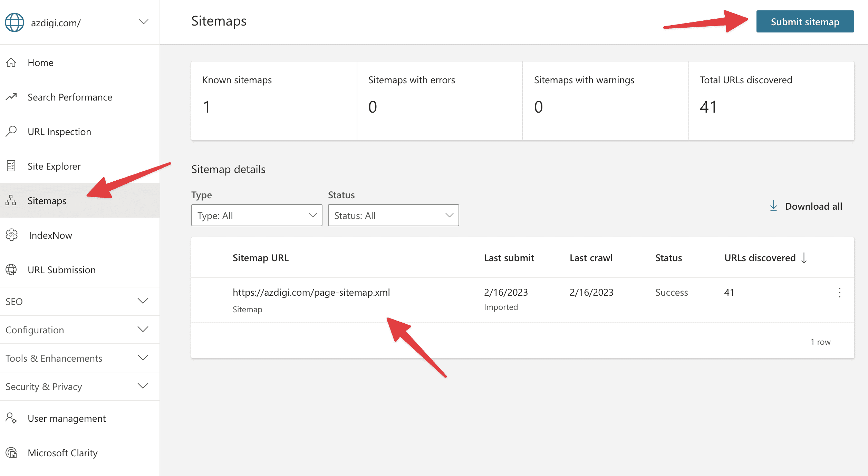
Task: Click the Microsoft Clarity icon
Action: (11, 453)
